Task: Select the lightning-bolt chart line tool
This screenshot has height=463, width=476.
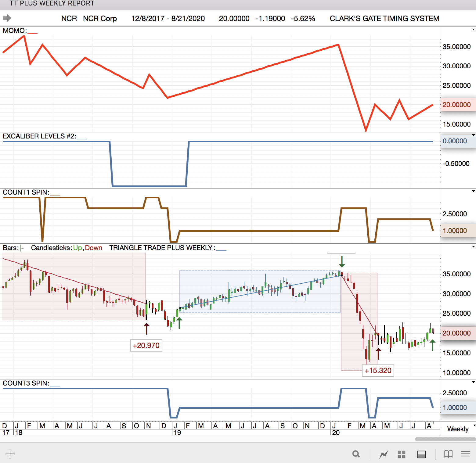Action: [384, 454]
